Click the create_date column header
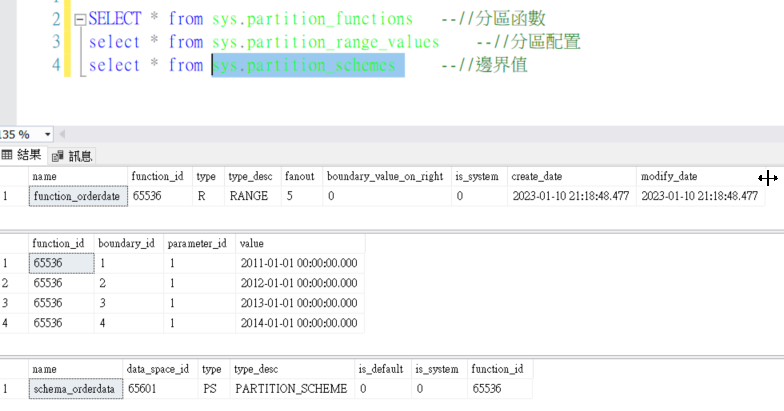The image size is (784, 411). (572, 176)
